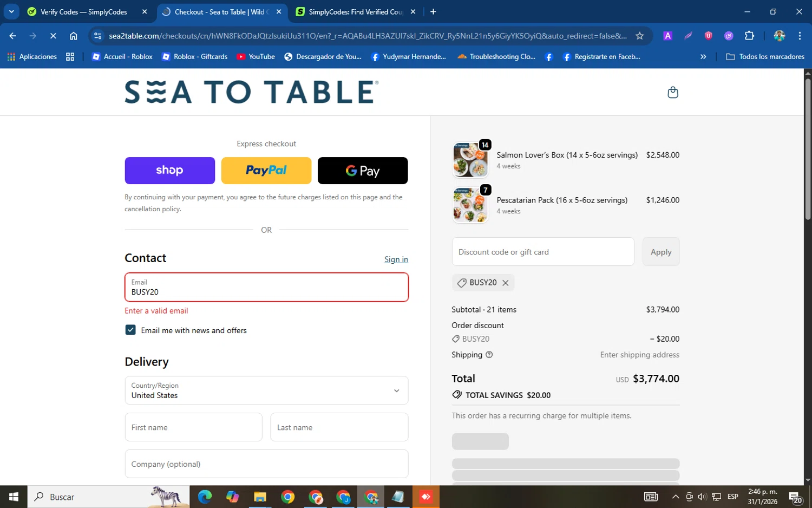Pay with PayPal express button
812x508 pixels.
[x=266, y=171]
